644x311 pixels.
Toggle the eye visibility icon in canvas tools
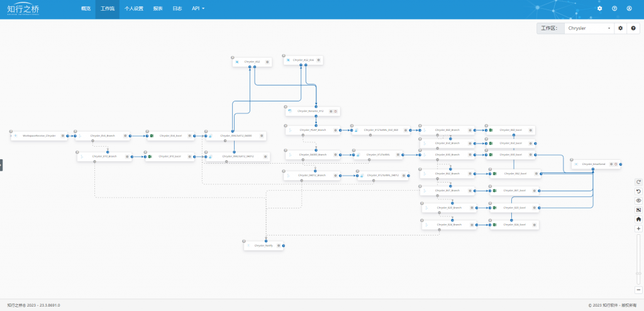tap(638, 201)
